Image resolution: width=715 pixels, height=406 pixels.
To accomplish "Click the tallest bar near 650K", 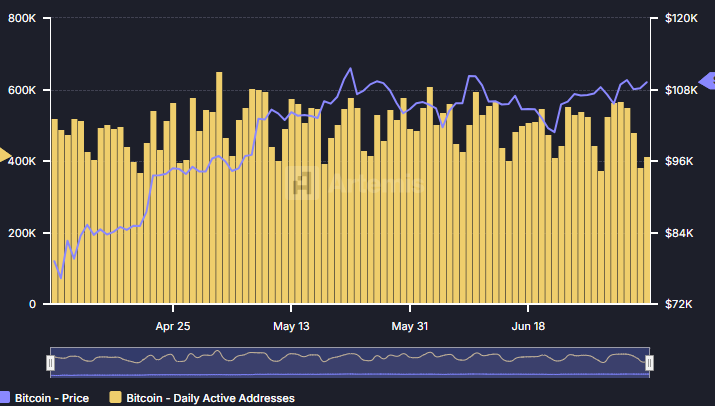I will [219, 187].
